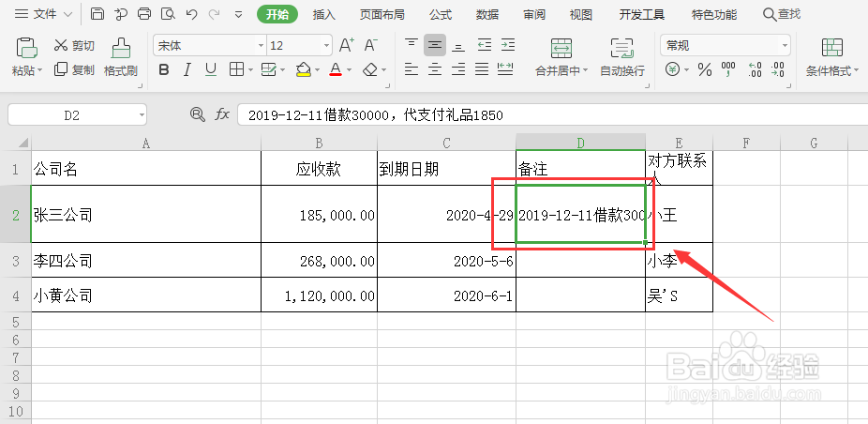This screenshot has height=424, width=868.
Task: Open Conditional Formatting (条件格式) menu
Action: tap(832, 57)
